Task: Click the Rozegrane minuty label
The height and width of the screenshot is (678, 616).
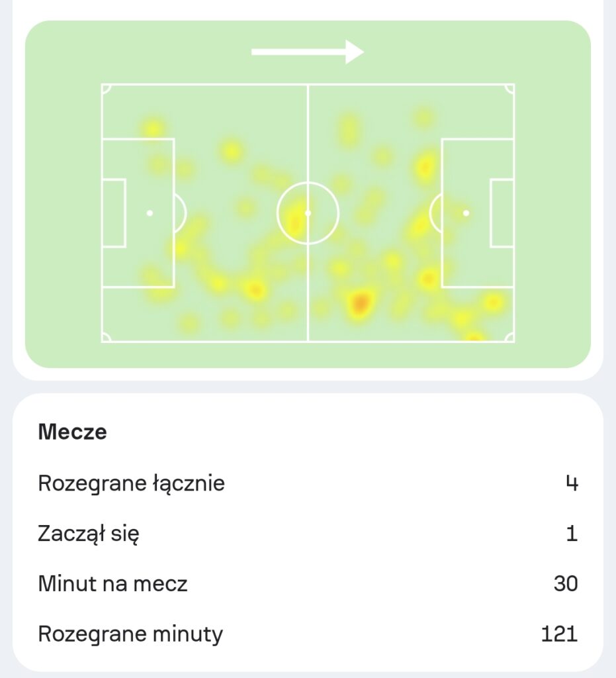Action: (x=130, y=634)
